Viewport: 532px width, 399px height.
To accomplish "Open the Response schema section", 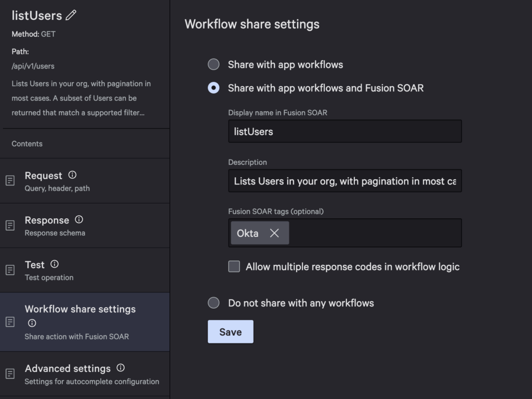I will click(55, 225).
